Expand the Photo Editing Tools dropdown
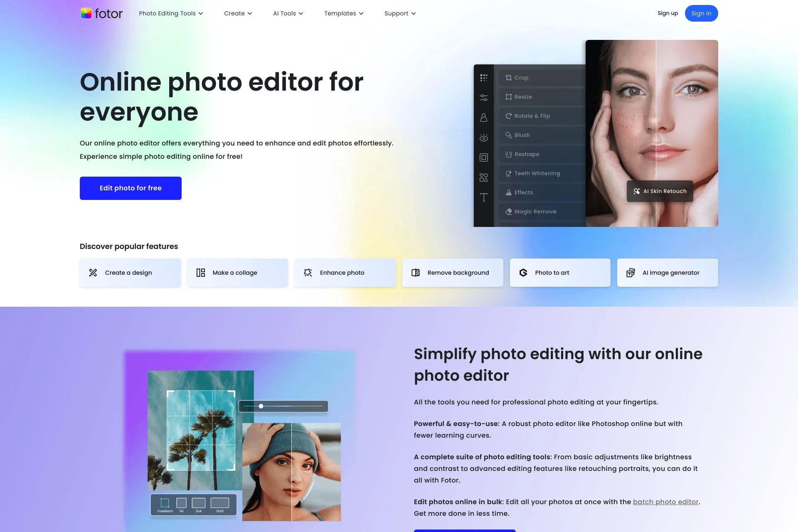This screenshot has height=532, width=798. pos(171,13)
